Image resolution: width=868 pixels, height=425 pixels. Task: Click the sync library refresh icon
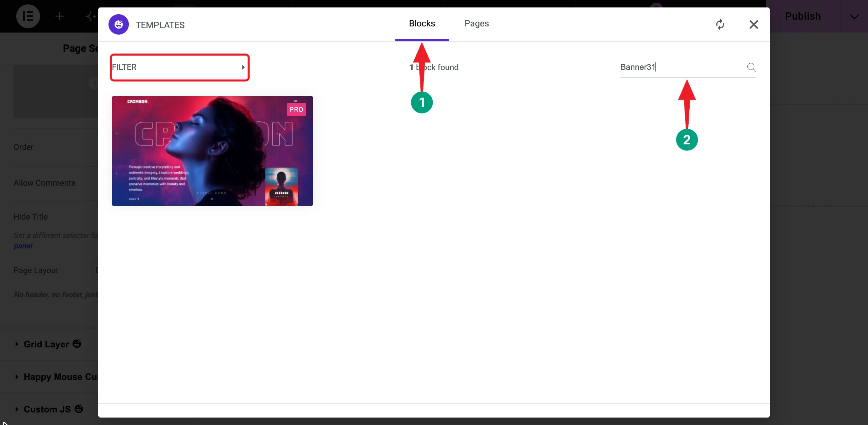tap(720, 24)
